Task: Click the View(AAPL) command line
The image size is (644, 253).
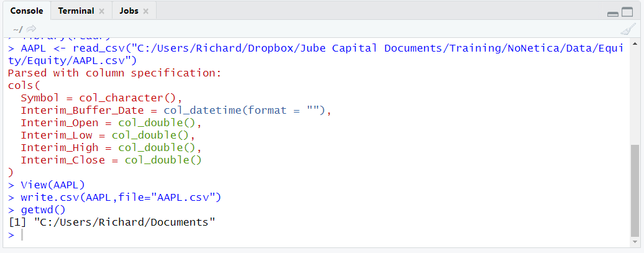Action: coord(47,185)
